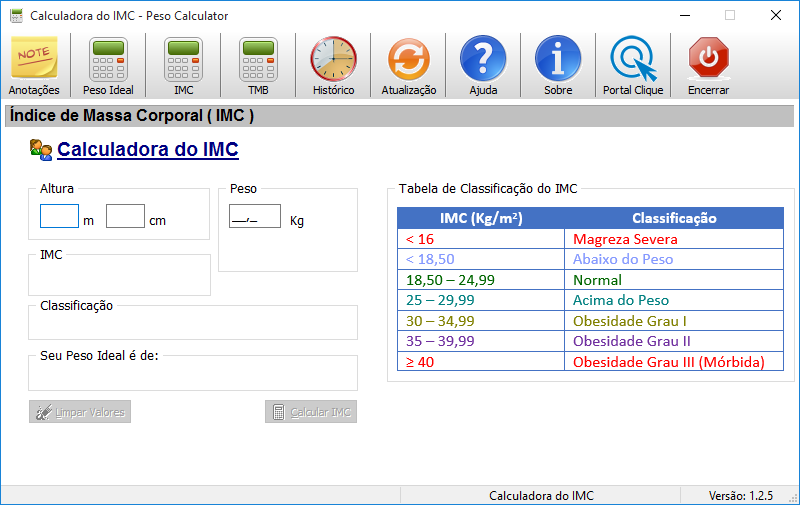Open the Anotações notes icon
800x506 pixels.
(34, 60)
